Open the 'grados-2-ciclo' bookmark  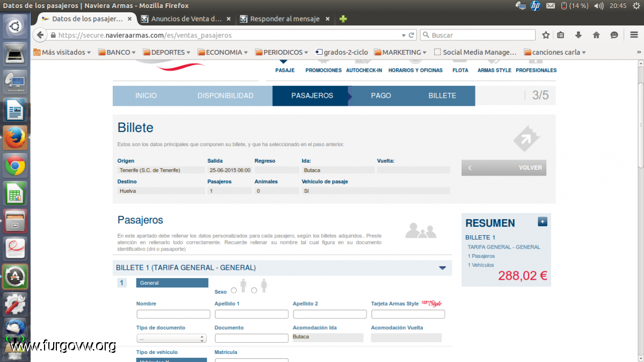pyautogui.click(x=342, y=52)
